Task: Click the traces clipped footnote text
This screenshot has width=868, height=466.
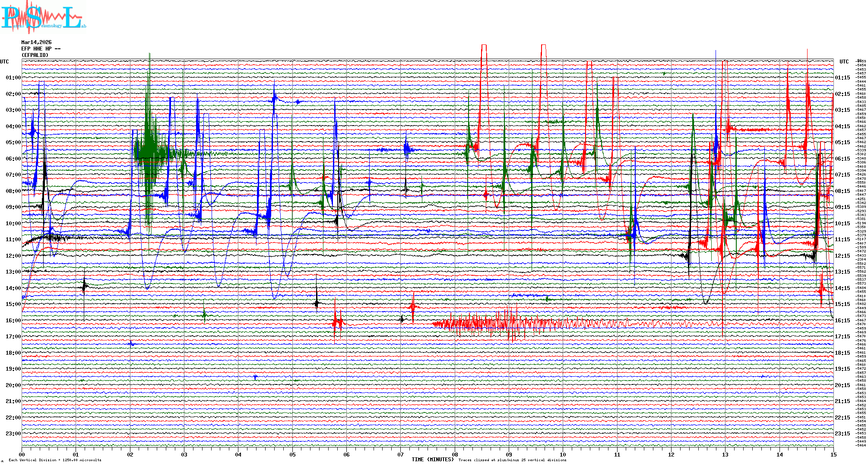Action: coord(512,460)
